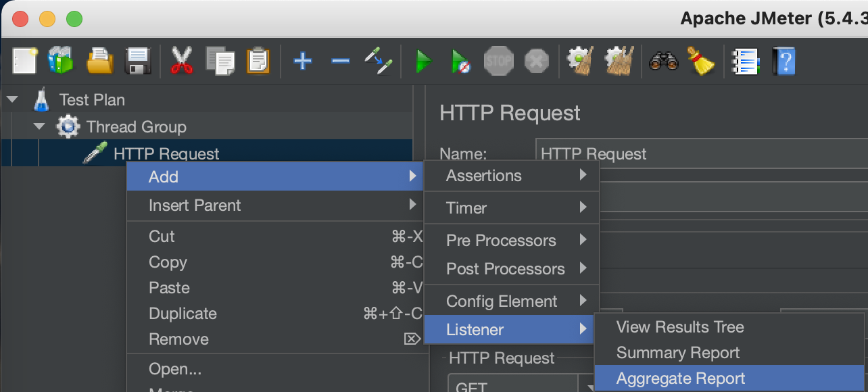The image size is (868, 392).
Task: Click the Reset Search broom icon
Action: 701,61
